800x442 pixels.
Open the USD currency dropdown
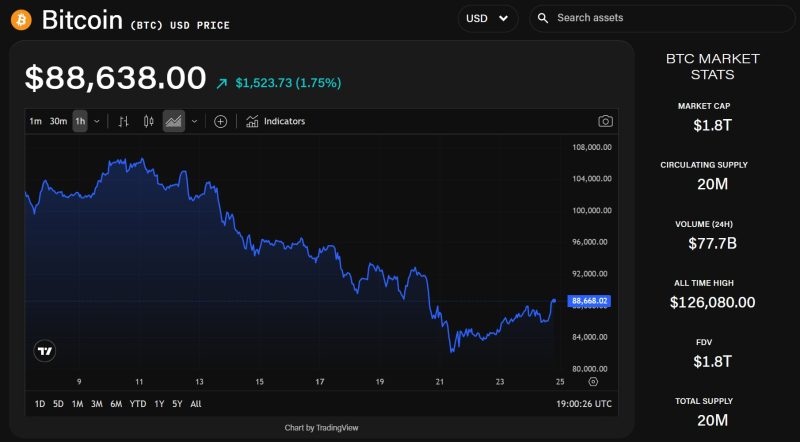[x=488, y=18]
